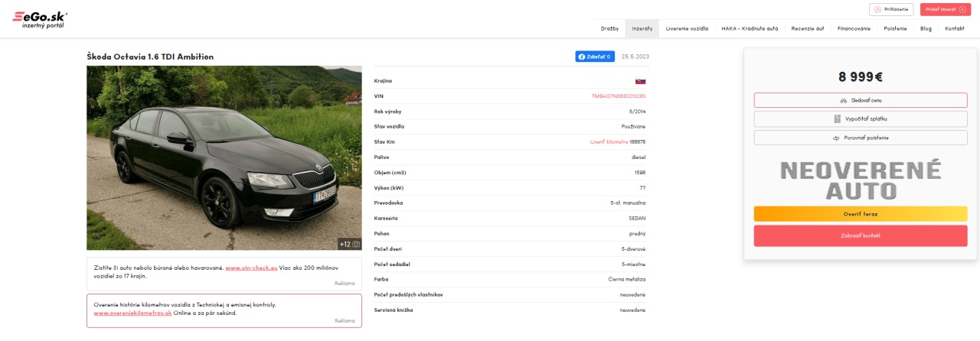This screenshot has width=980, height=341.
Task: Open the Škoda Octavia main car photo
Action: tap(224, 158)
